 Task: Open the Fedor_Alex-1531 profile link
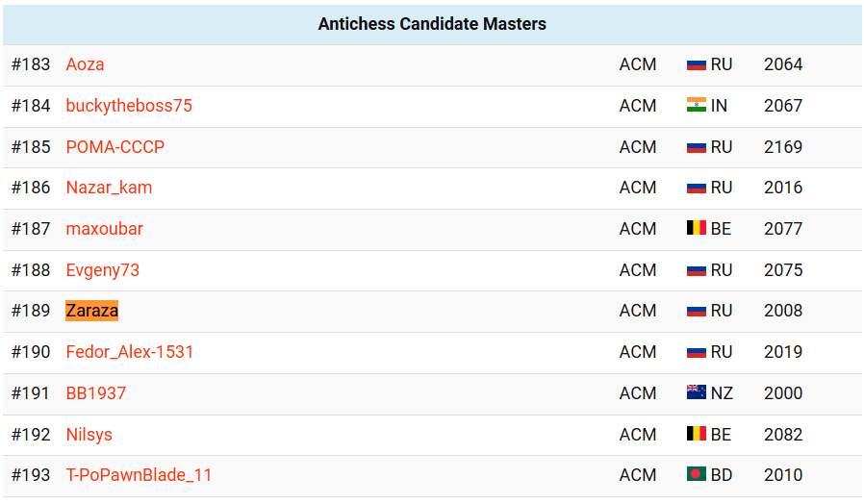(130, 351)
